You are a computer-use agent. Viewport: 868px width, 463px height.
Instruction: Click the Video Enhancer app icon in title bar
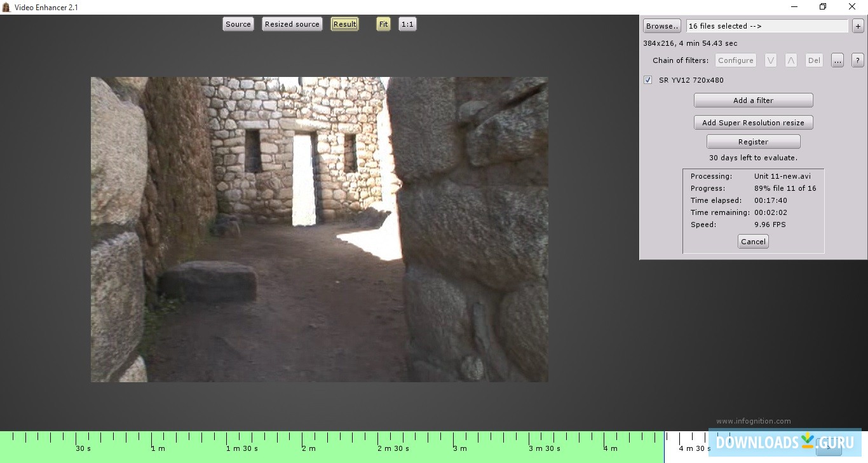pos(6,7)
